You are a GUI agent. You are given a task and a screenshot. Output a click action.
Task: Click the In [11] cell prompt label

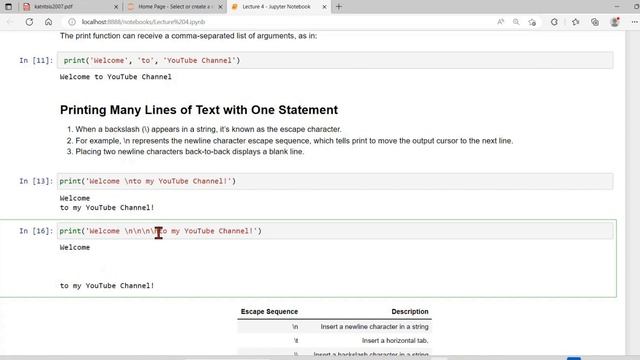[36, 60]
